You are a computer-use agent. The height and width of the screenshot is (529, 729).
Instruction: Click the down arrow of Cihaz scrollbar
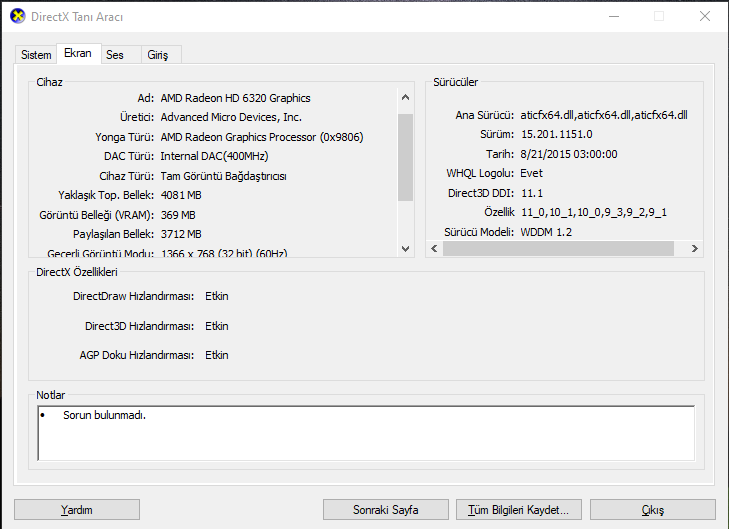click(405, 248)
